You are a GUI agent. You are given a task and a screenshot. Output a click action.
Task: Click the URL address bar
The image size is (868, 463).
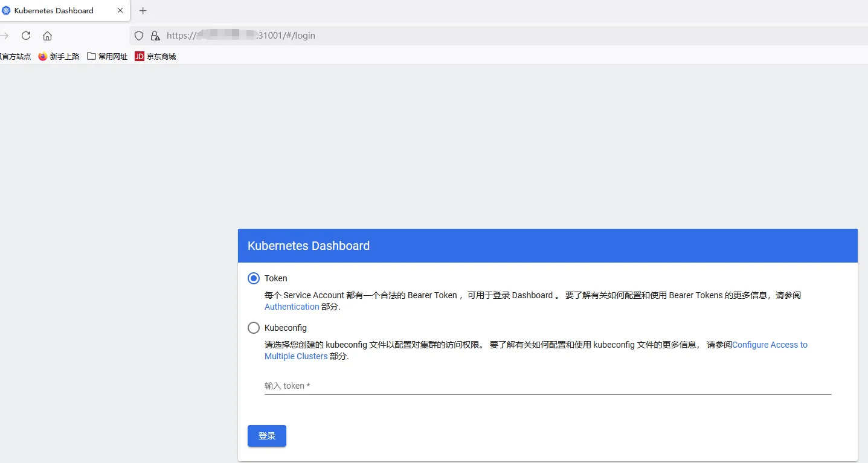(483, 36)
